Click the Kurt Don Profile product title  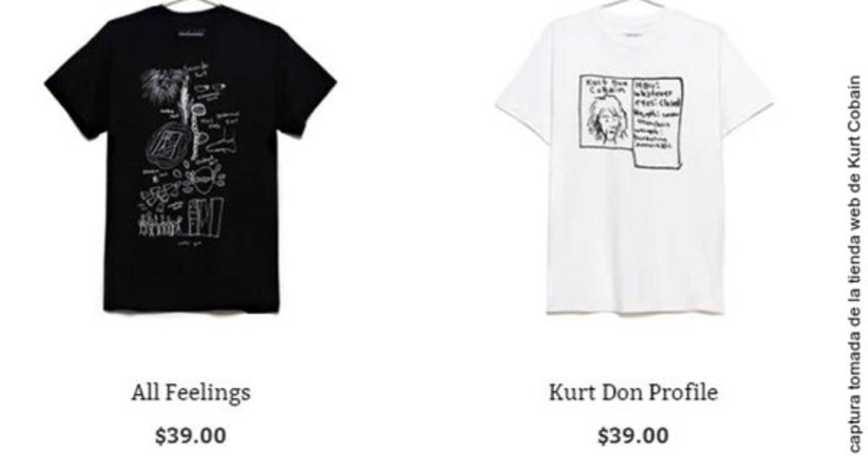(634, 393)
